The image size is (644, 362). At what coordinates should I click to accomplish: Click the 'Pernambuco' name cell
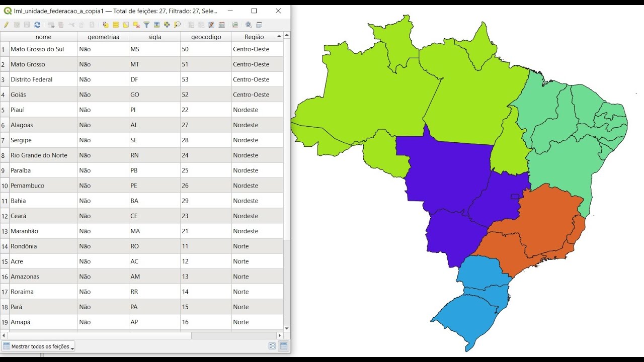pyautogui.click(x=43, y=186)
